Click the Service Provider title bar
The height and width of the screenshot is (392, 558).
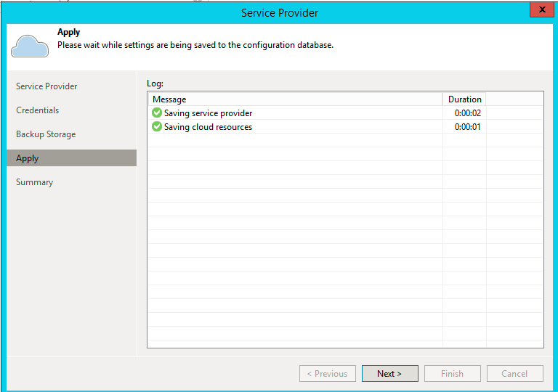(280, 13)
